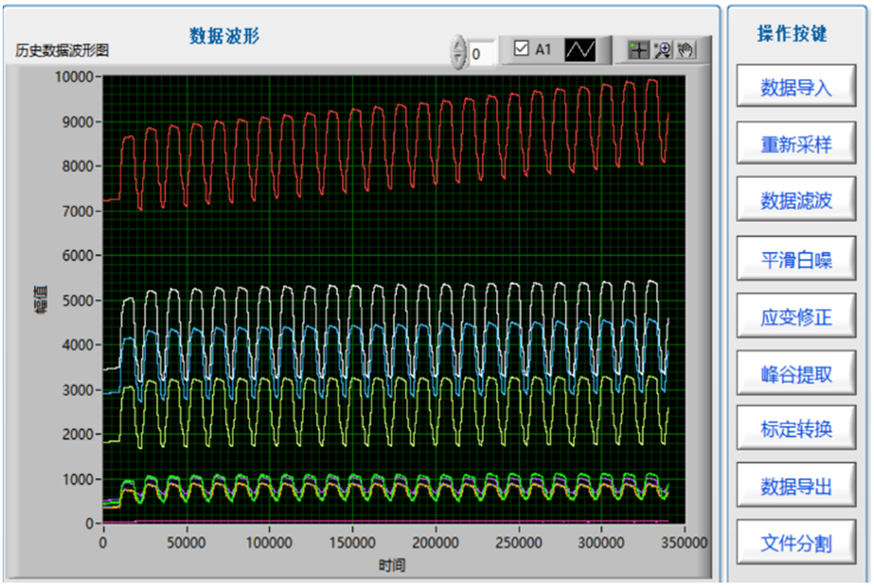Run the 平滑白噪 operation
Image resolution: width=874 pixels, height=588 pixels.
point(796,260)
